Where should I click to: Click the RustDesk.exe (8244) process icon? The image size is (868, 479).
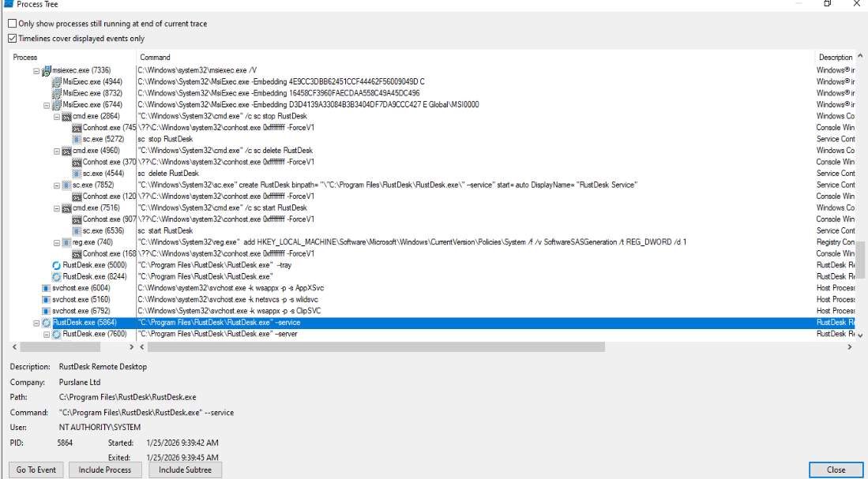[x=56, y=276]
